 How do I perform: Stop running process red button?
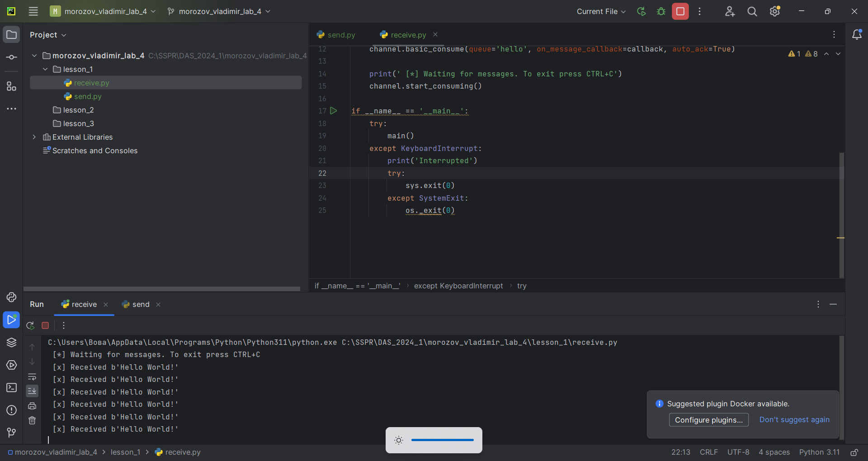tap(680, 11)
